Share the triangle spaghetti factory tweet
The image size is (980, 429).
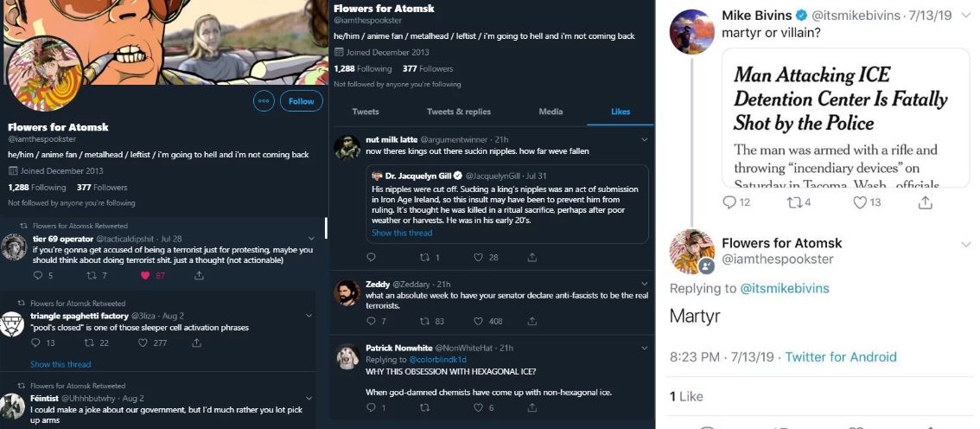[196, 343]
